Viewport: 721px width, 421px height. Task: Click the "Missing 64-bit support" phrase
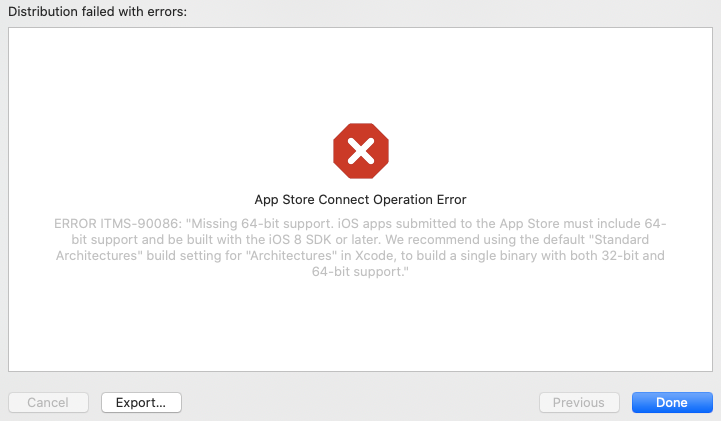click(247, 222)
